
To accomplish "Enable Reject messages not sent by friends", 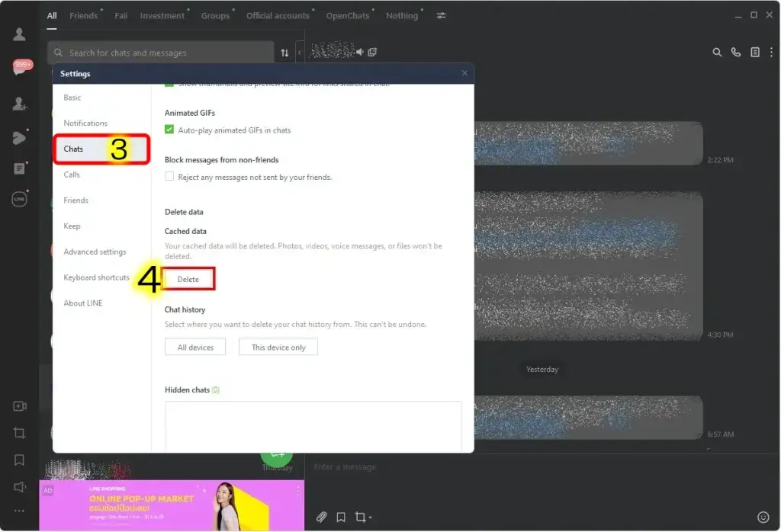I will pos(169,176).
